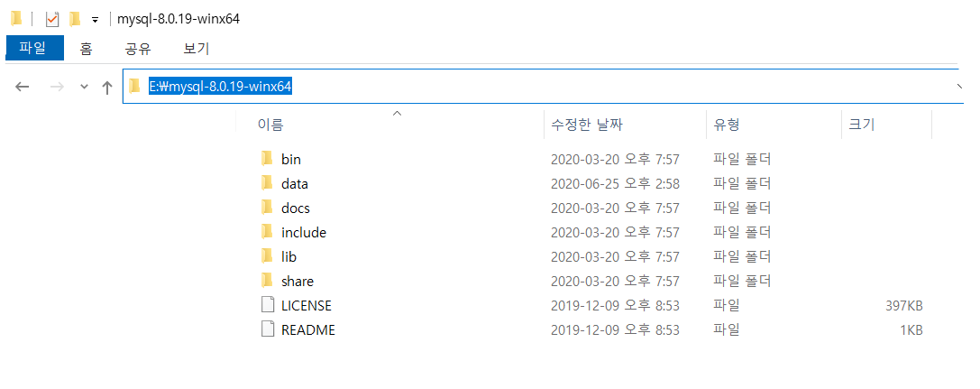Click the docs folder name
This screenshot has height=389, width=980.
click(296, 208)
